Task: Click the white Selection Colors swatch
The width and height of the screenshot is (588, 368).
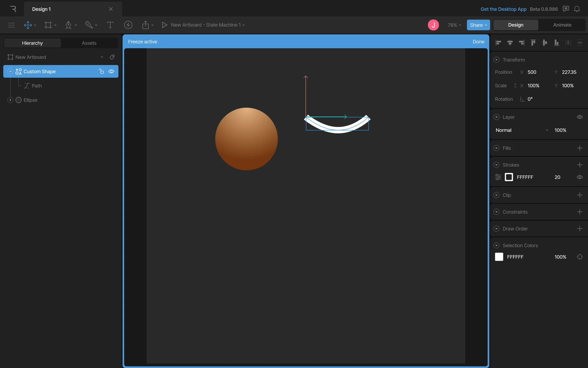Action: (x=499, y=257)
